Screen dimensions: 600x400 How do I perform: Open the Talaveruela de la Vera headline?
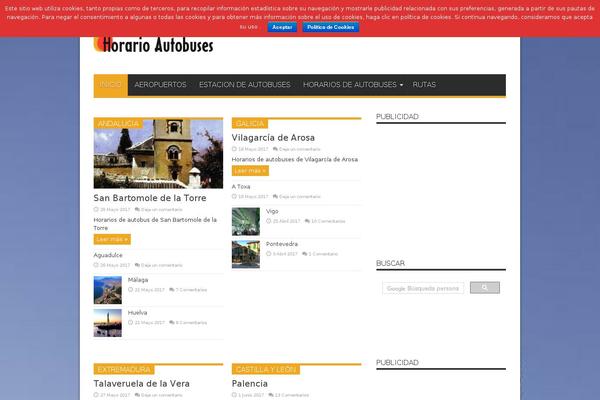coord(142,384)
